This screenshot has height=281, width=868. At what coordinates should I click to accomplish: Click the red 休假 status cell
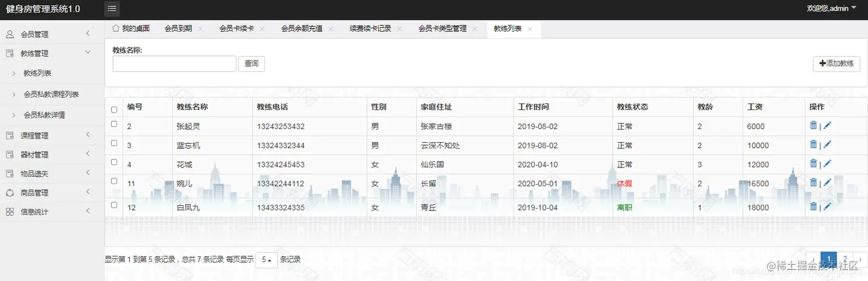[x=625, y=184]
